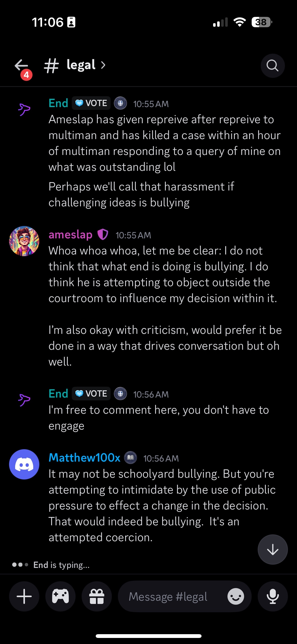Tap the legal channel title
This screenshot has width=297, height=644.
(81, 65)
